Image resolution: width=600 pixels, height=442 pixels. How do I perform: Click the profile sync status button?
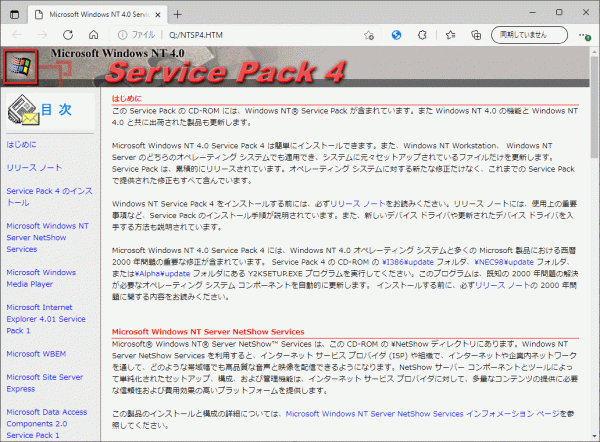(x=530, y=35)
